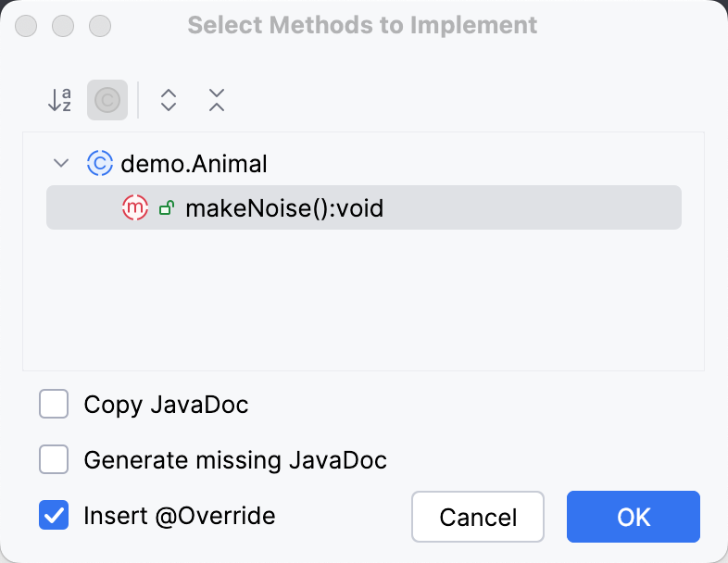Click the blue class icon for demo.Animal
Screen dimensions: 728x563
point(99,164)
